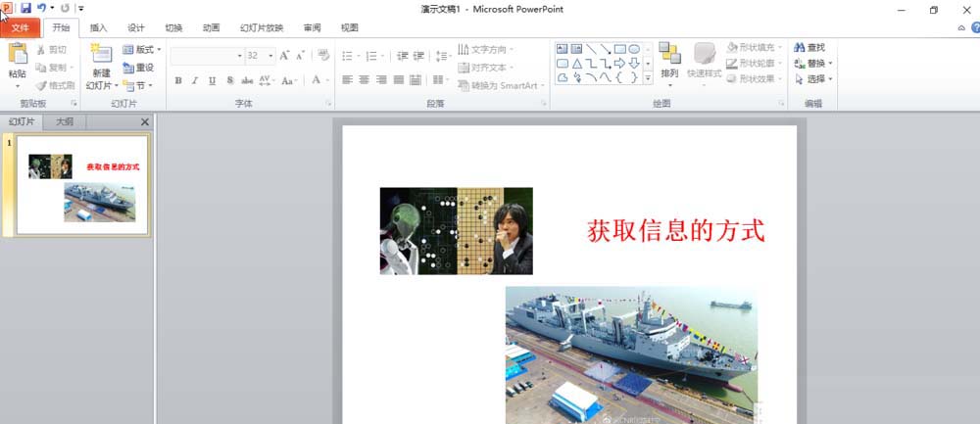Select the rectangle shape in gallery
The height and width of the screenshot is (424, 980).
point(619,49)
